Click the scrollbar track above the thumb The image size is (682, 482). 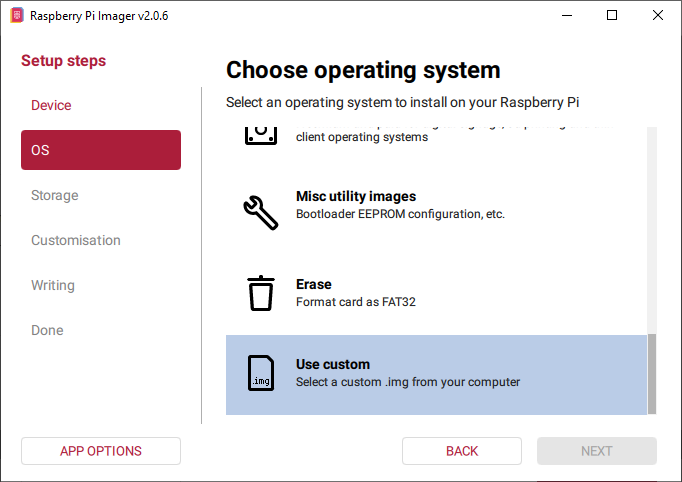pos(652,230)
